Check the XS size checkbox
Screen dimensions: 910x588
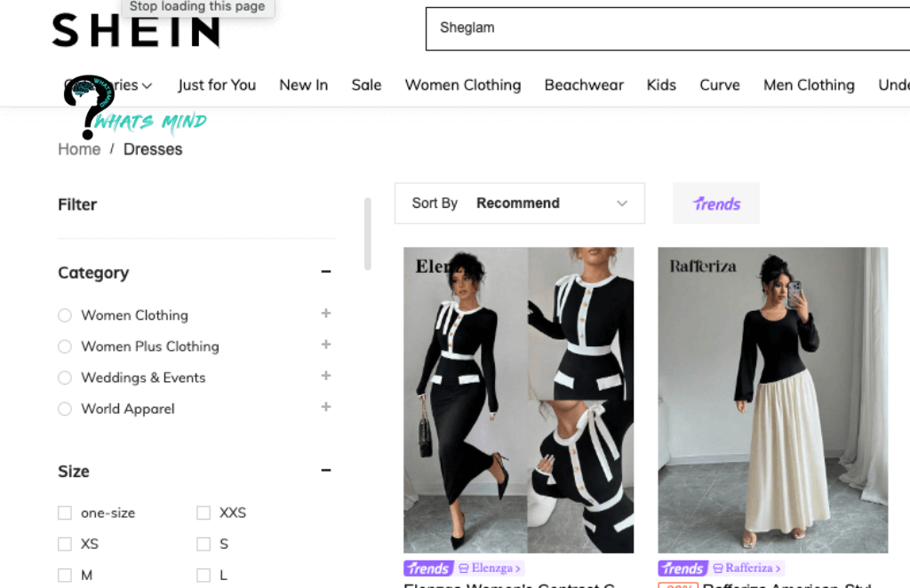pos(65,544)
